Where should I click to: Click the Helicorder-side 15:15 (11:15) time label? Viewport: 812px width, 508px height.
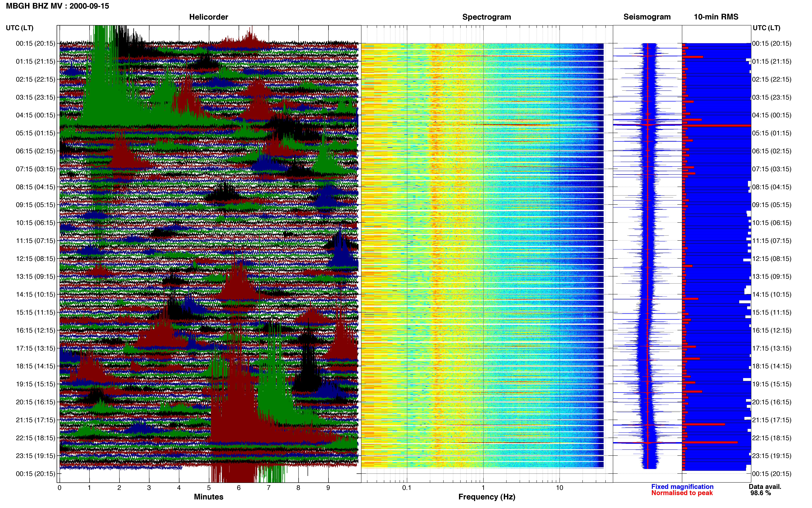36,312
